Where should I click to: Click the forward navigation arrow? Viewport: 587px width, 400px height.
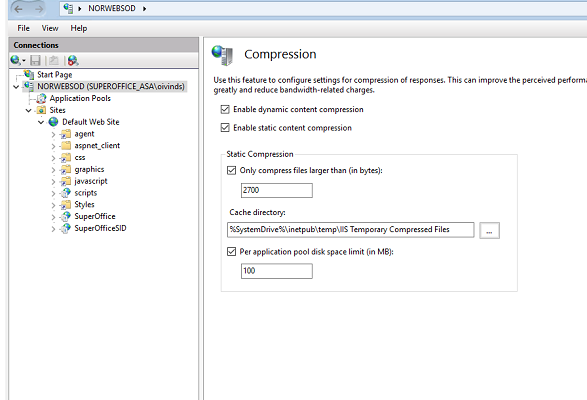coord(39,9)
